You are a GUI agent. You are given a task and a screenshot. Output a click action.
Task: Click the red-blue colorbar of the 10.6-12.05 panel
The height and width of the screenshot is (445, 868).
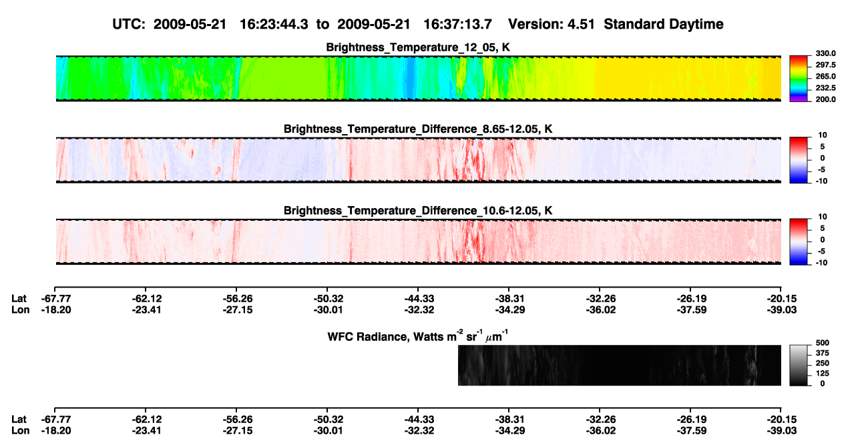pyautogui.click(x=799, y=242)
